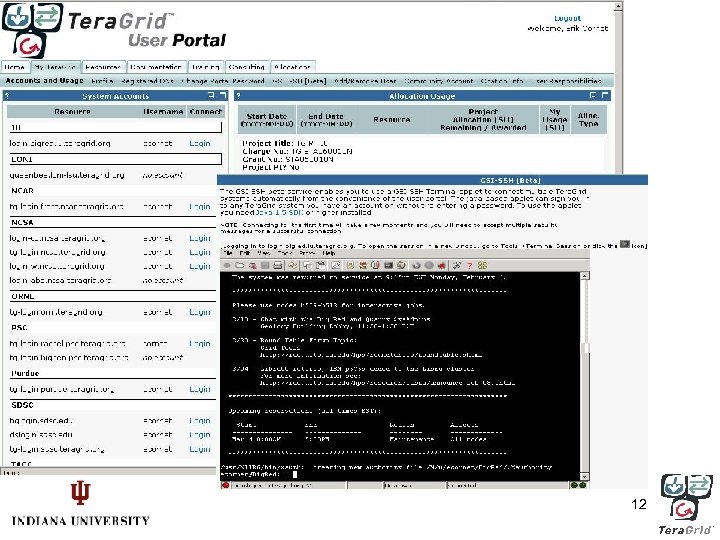The width and height of the screenshot is (720, 540).
Task: Open the terminal File menu
Action: coord(228,253)
